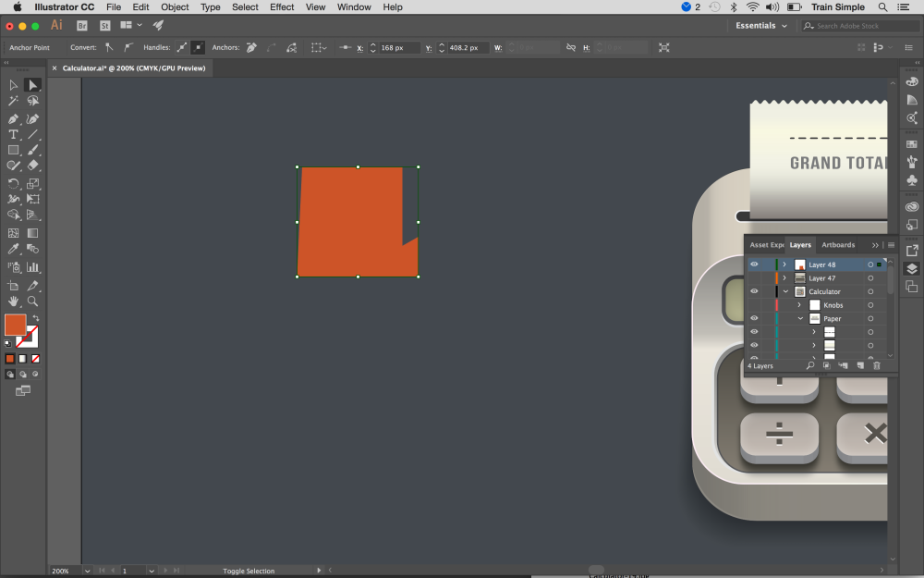Open the Essentials workspace dropdown
Image resolution: width=924 pixels, height=578 pixels.
tap(760, 25)
